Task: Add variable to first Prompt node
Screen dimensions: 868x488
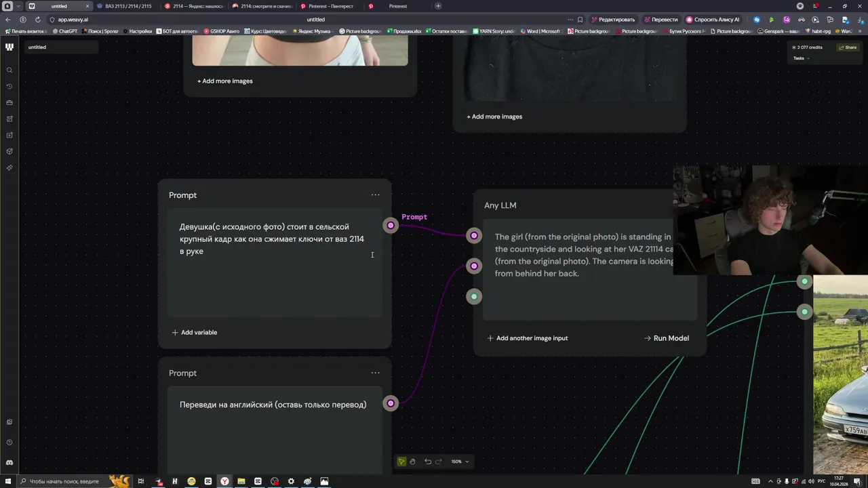Action: click(195, 332)
